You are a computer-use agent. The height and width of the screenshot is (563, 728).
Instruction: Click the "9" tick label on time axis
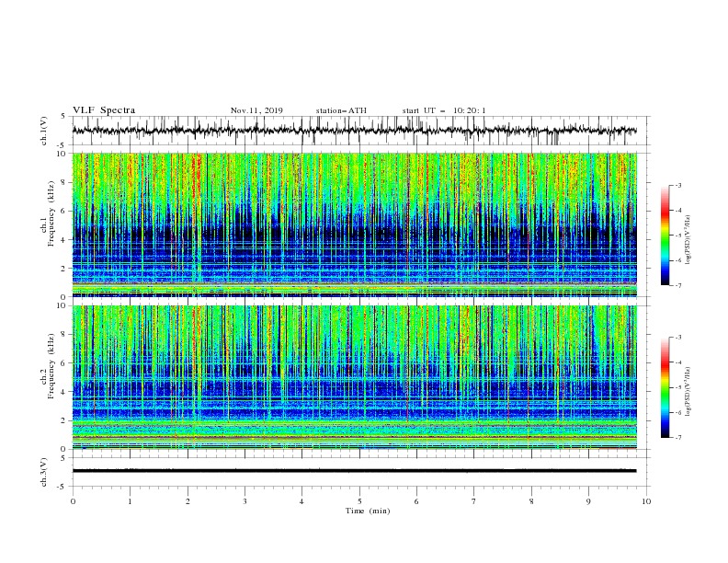click(588, 501)
